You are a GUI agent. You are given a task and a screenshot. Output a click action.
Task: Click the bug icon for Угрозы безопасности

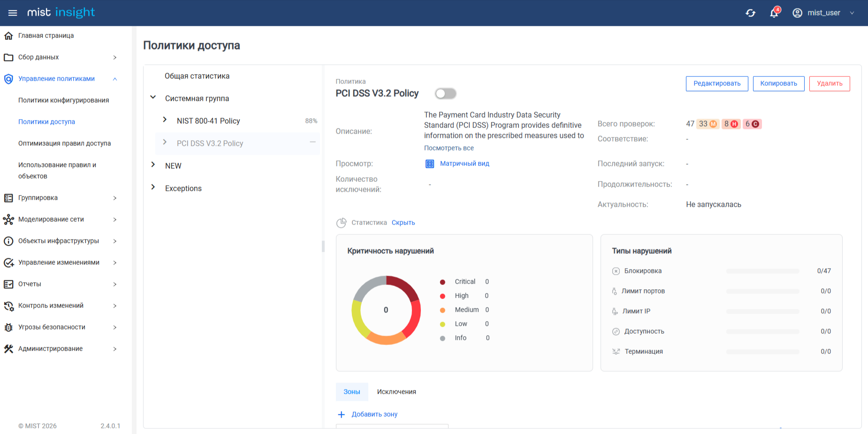tap(8, 327)
